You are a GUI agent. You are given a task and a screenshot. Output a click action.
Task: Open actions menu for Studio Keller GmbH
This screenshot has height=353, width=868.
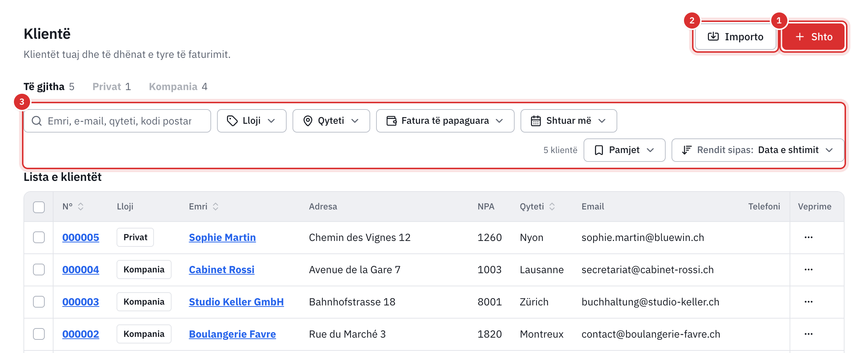pyautogui.click(x=809, y=302)
